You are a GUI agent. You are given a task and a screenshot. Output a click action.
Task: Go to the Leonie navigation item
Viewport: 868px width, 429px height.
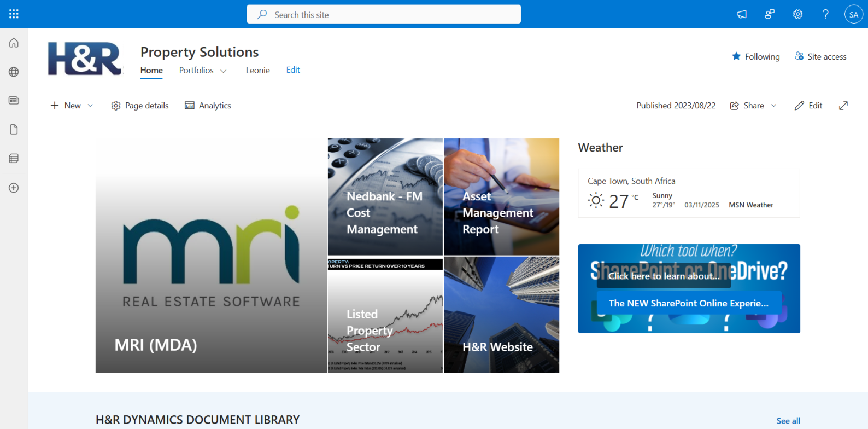pyautogui.click(x=257, y=70)
